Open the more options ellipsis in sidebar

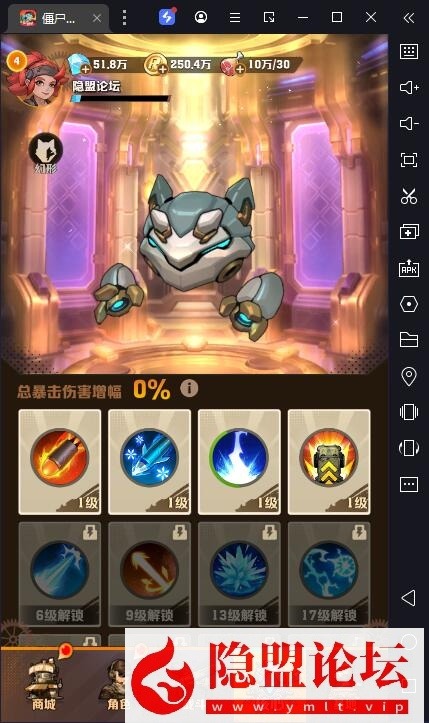pyautogui.click(x=409, y=484)
